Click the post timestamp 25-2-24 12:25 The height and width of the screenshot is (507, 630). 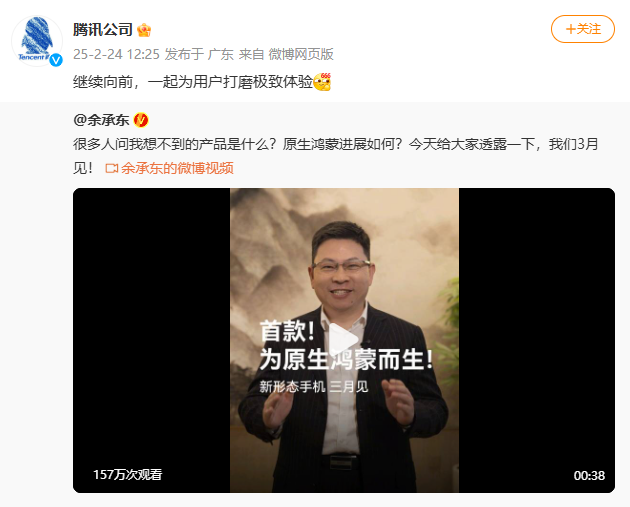click(x=117, y=54)
